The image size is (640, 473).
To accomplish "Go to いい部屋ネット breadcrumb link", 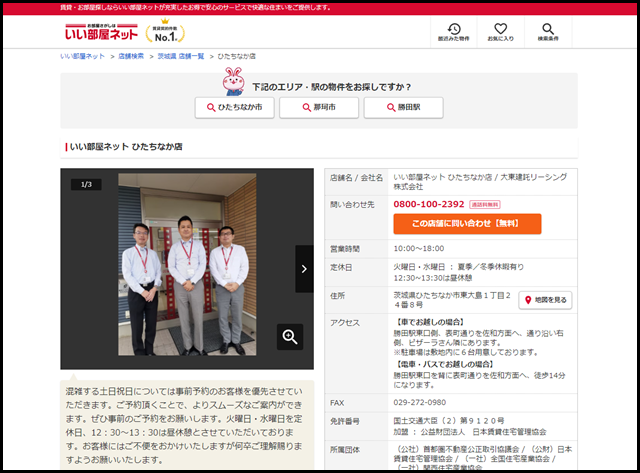I will tap(82, 56).
